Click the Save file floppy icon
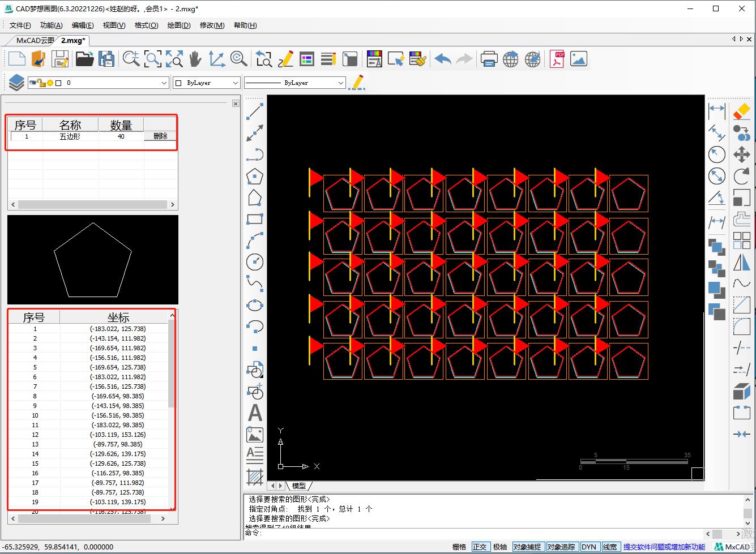 pyautogui.click(x=59, y=59)
